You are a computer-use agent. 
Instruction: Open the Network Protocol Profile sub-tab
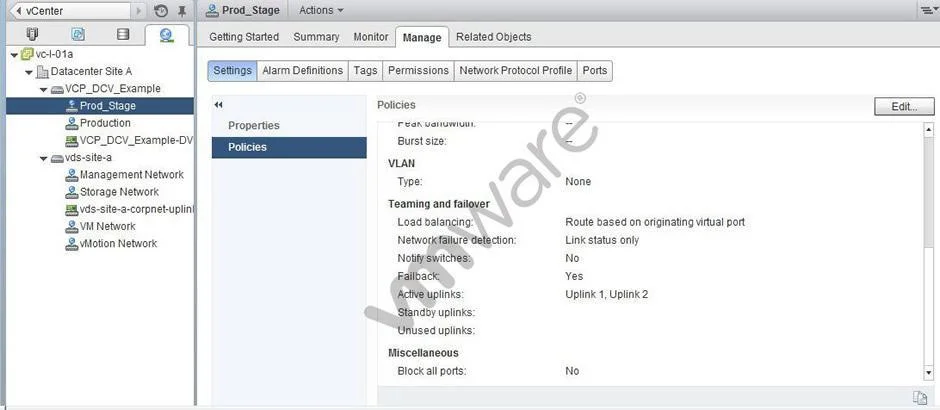pyautogui.click(x=516, y=70)
